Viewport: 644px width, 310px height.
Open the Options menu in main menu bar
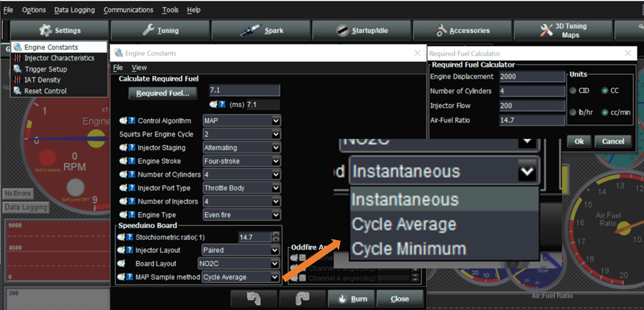pyautogui.click(x=34, y=10)
